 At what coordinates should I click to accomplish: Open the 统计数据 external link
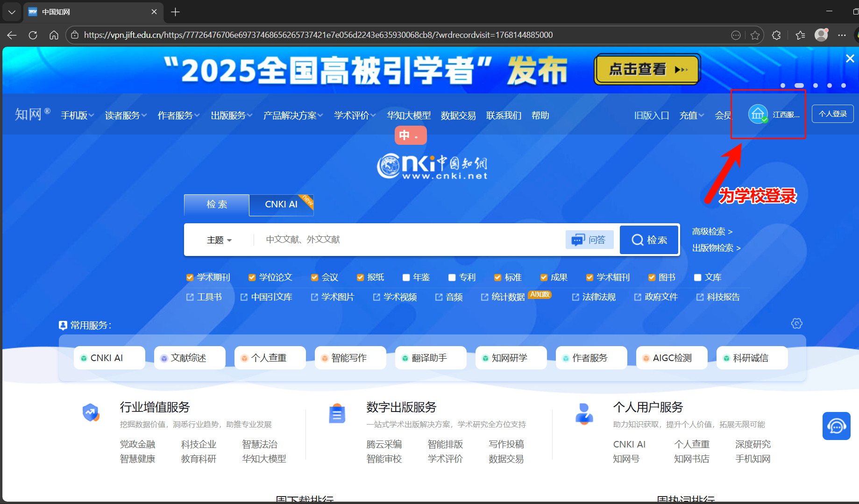(503, 297)
